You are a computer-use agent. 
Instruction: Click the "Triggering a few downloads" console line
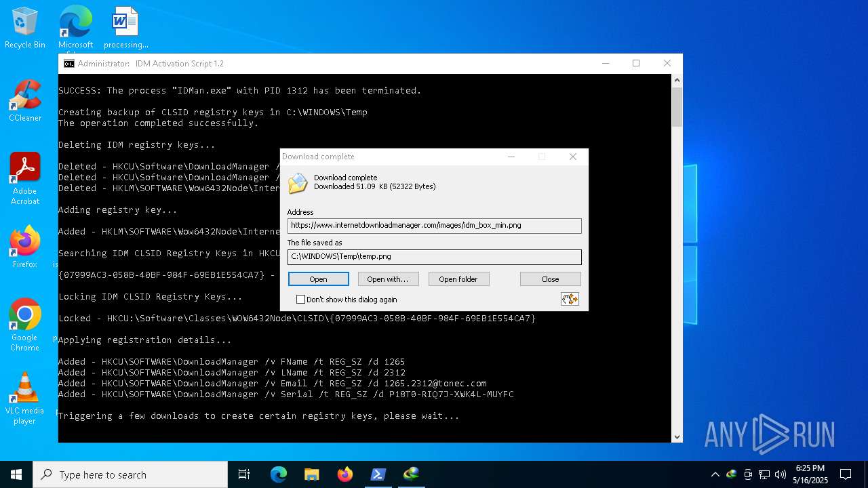259,416
